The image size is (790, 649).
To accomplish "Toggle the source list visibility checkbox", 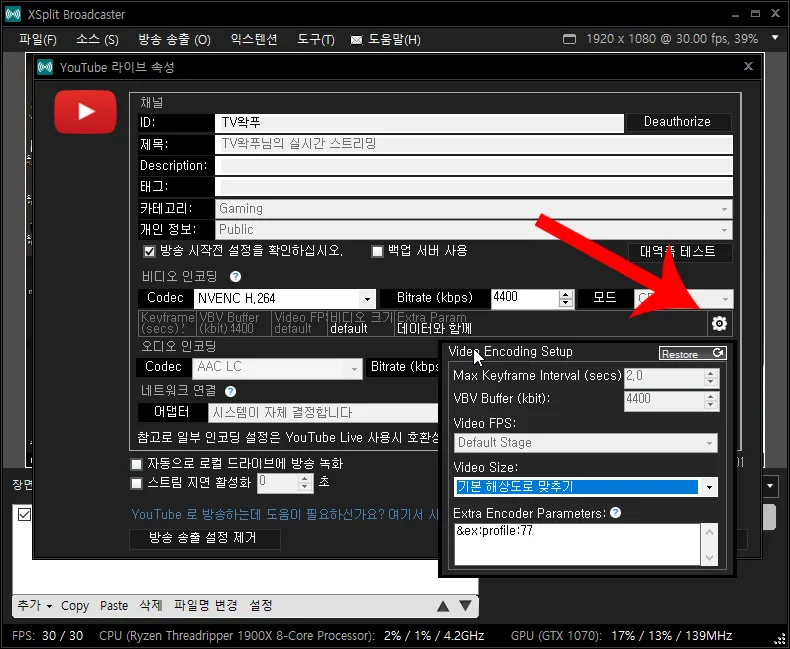I will coord(24,514).
